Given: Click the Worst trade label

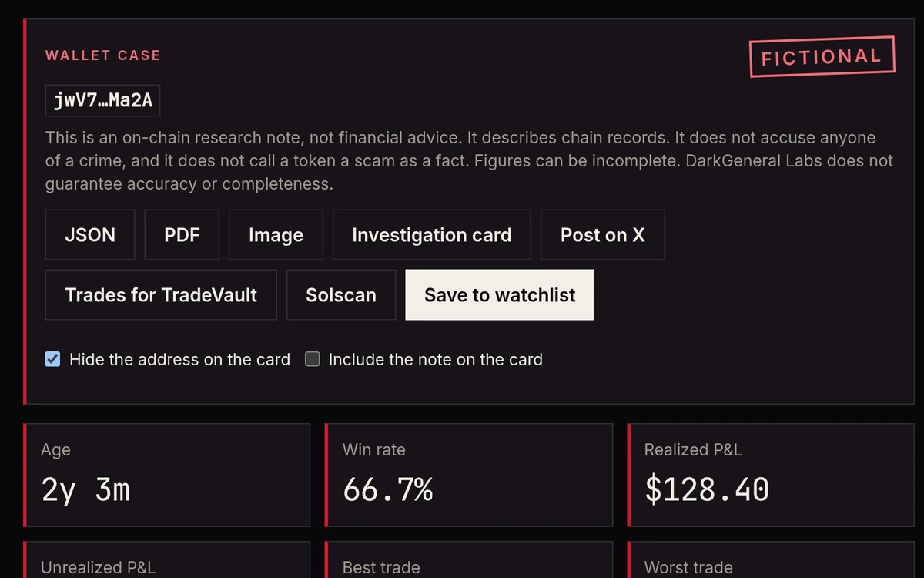Looking at the screenshot, I should [x=688, y=568].
